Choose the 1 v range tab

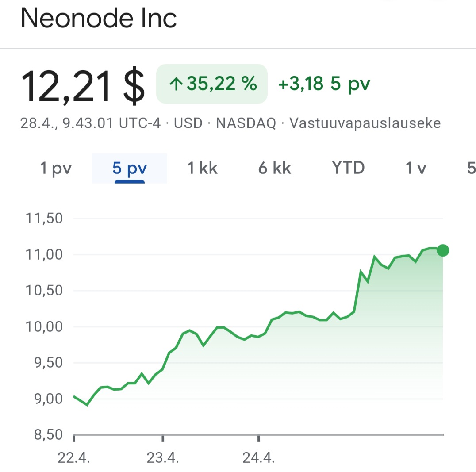pyautogui.click(x=416, y=169)
